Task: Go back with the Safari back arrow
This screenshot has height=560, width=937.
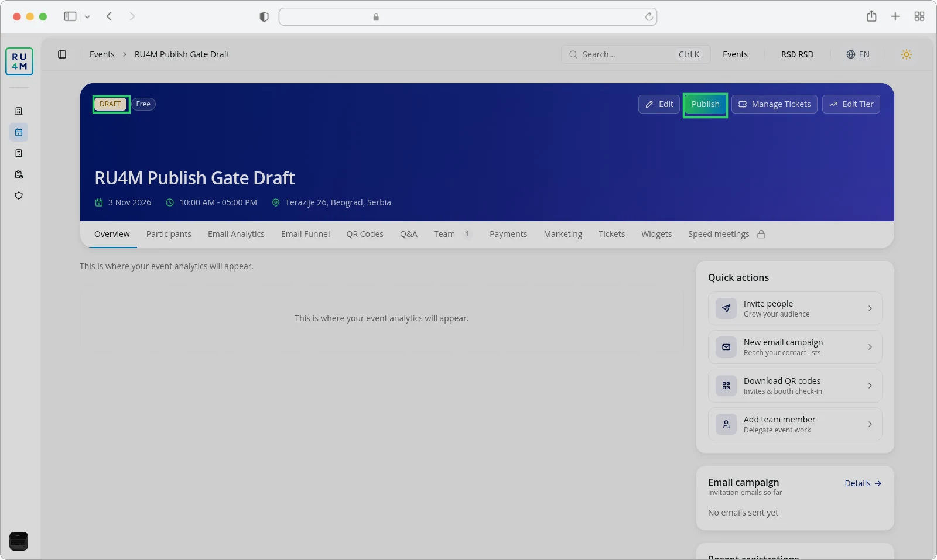Action: pyautogui.click(x=109, y=16)
